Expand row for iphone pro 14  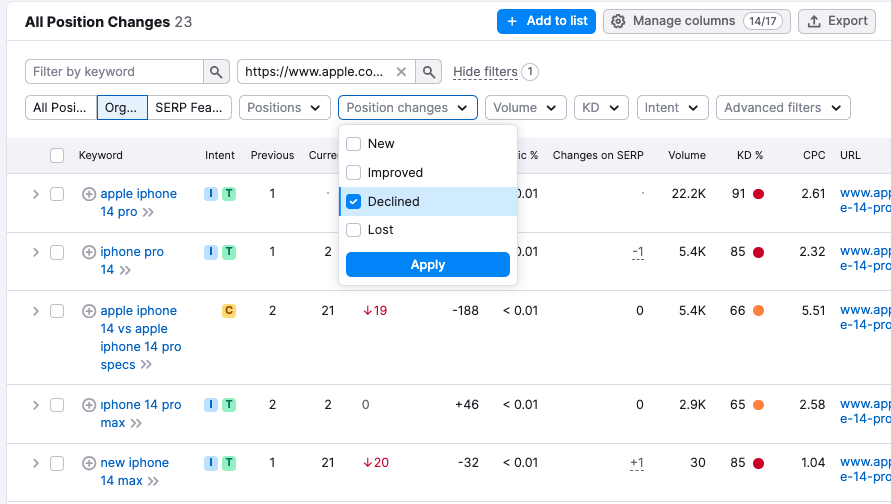[36, 252]
